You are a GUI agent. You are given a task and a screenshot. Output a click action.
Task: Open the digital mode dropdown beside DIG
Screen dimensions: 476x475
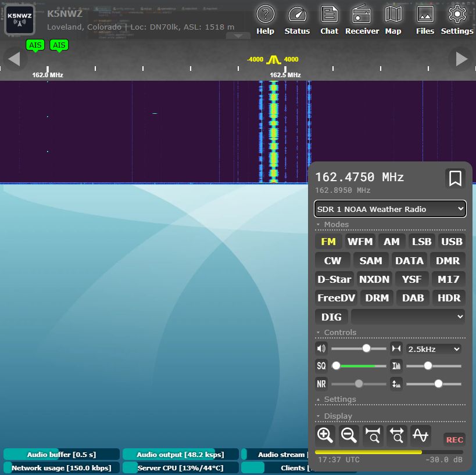pos(407,316)
